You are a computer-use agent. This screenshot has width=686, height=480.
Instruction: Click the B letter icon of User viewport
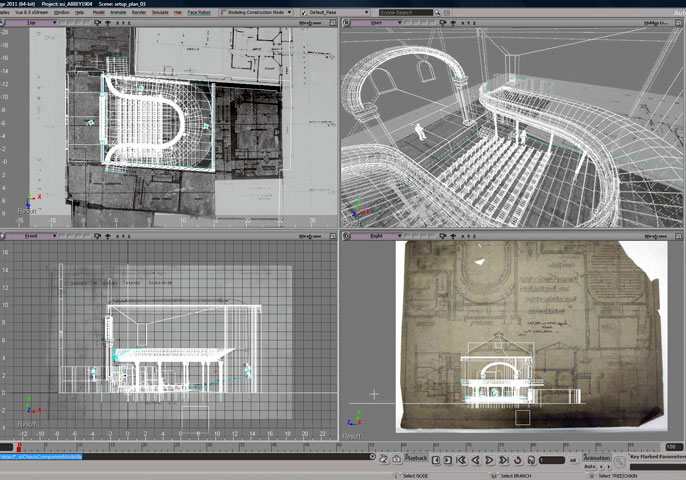346,22
